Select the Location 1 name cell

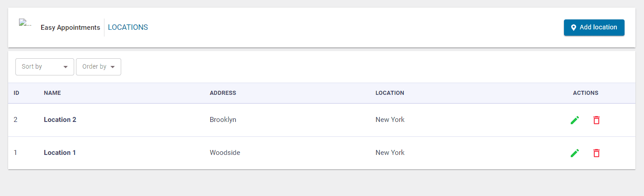[x=60, y=153]
